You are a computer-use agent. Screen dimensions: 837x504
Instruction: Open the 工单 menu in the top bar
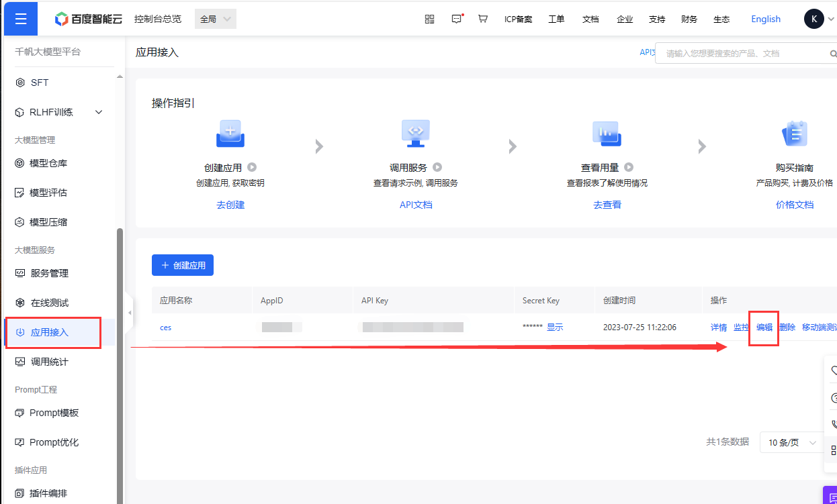pos(556,19)
